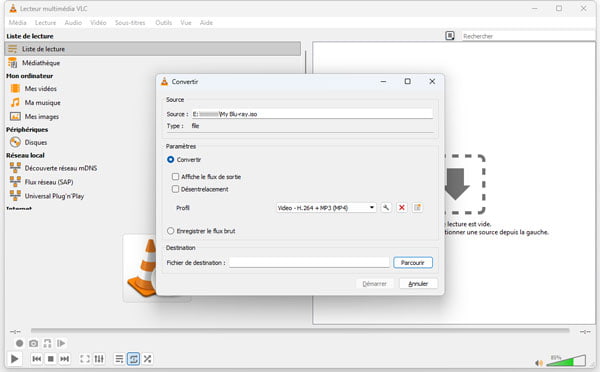The image size is (600, 372).
Task: Toggle fullscreen mode icon
Action: click(85, 359)
